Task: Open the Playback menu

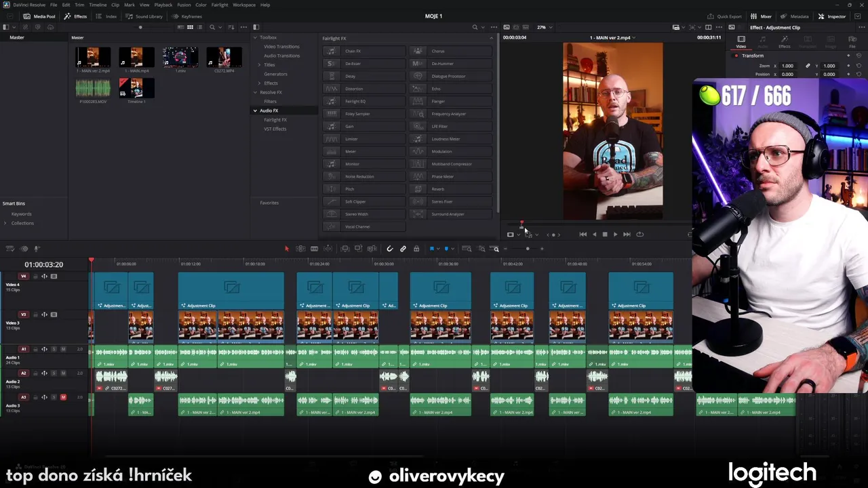Action: click(163, 5)
